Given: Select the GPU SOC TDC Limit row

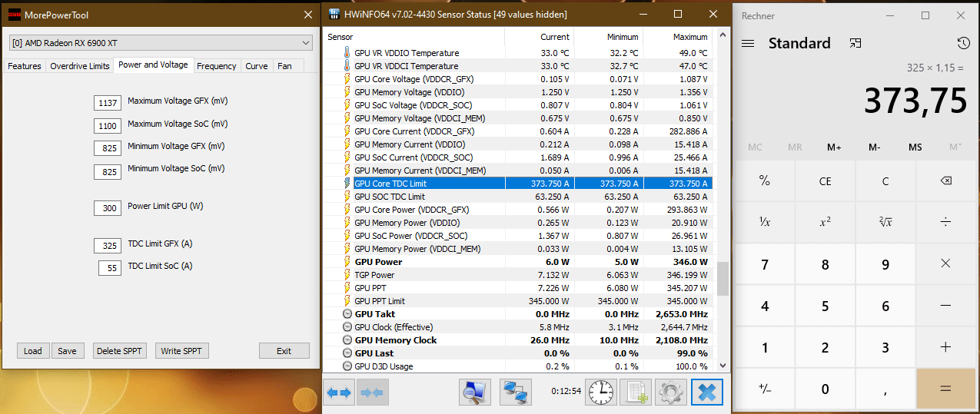Looking at the screenshot, I should pyautogui.click(x=527, y=197).
